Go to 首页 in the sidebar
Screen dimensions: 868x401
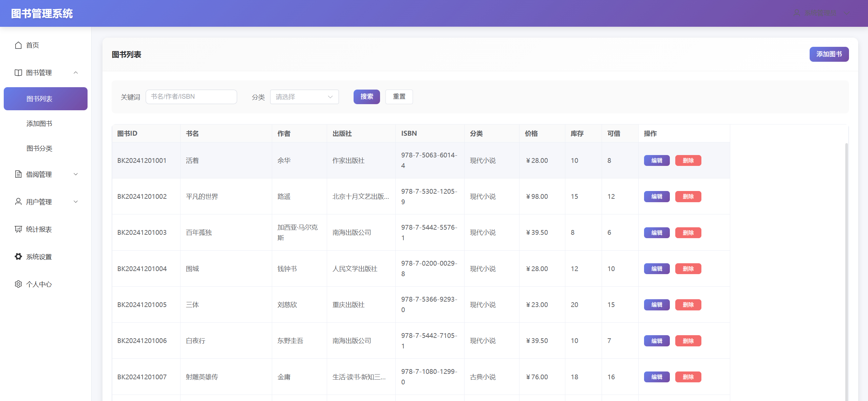point(45,45)
